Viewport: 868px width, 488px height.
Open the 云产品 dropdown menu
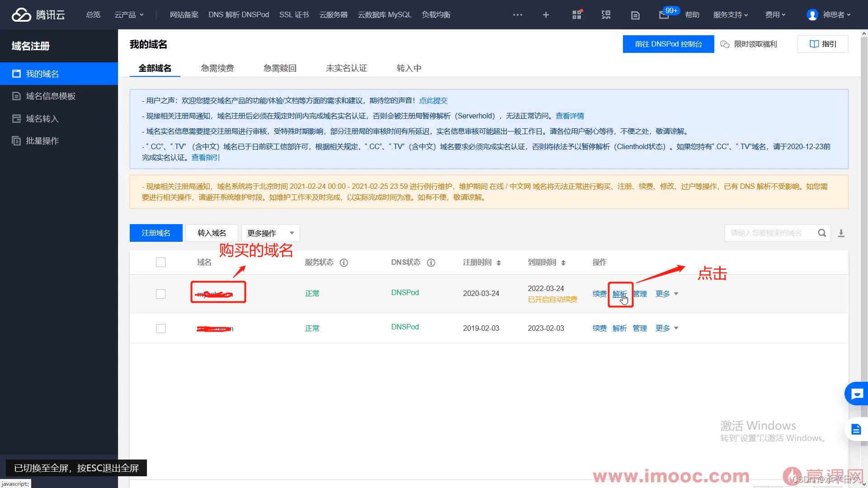[x=129, y=15]
